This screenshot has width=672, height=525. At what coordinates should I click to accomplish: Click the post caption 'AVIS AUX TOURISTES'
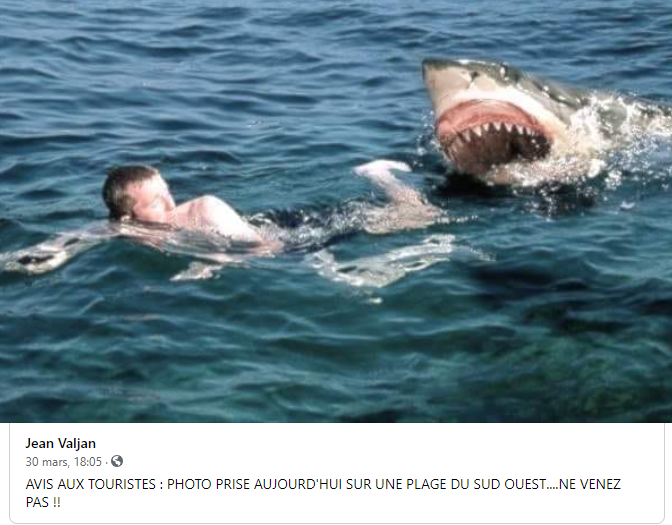coord(90,484)
